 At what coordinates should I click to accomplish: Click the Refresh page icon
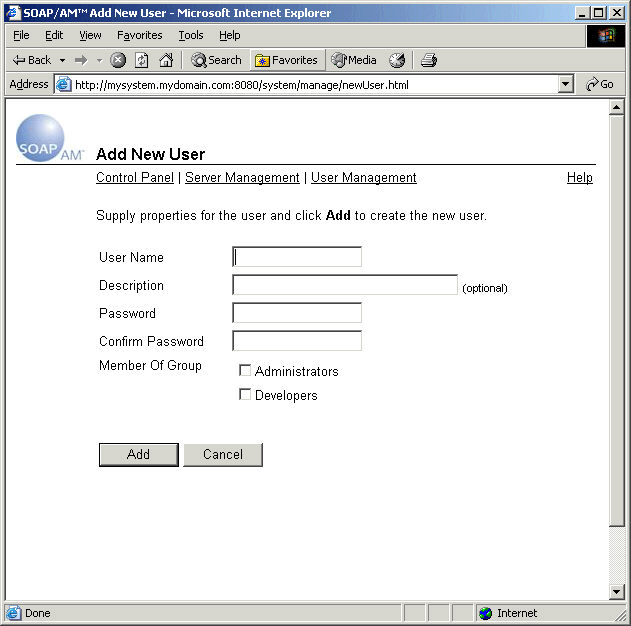coord(142,60)
